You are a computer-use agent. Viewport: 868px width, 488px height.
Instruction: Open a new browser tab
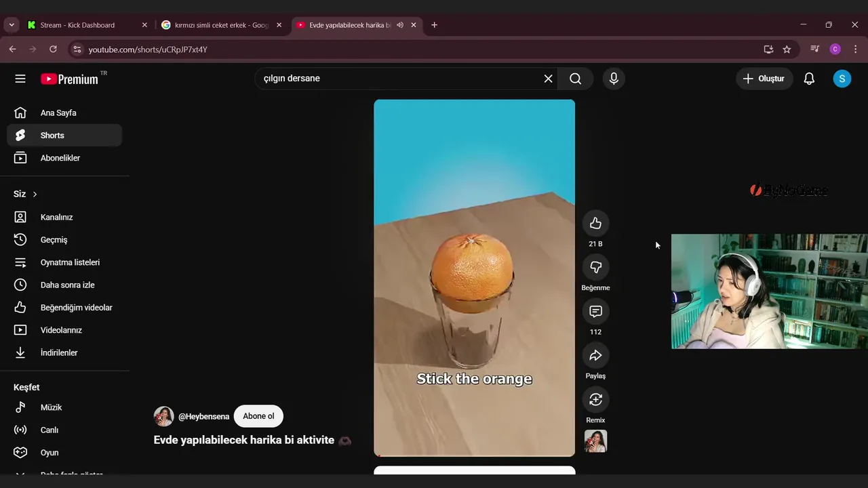(434, 25)
